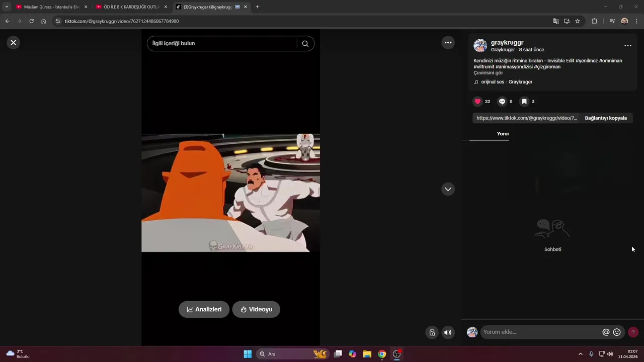Click the red send comment arrow

[x=633, y=332]
